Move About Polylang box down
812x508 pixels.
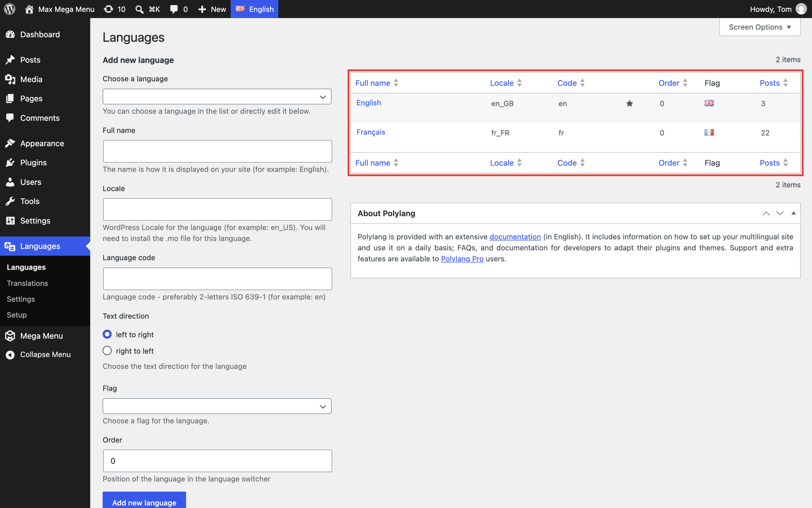click(780, 213)
